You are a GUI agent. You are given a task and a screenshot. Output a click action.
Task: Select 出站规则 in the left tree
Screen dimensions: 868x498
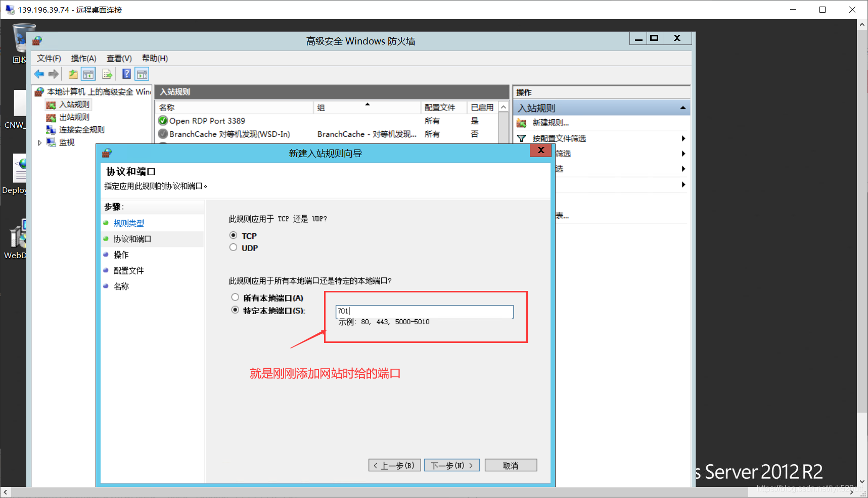pyautogui.click(x=74, y=117)
